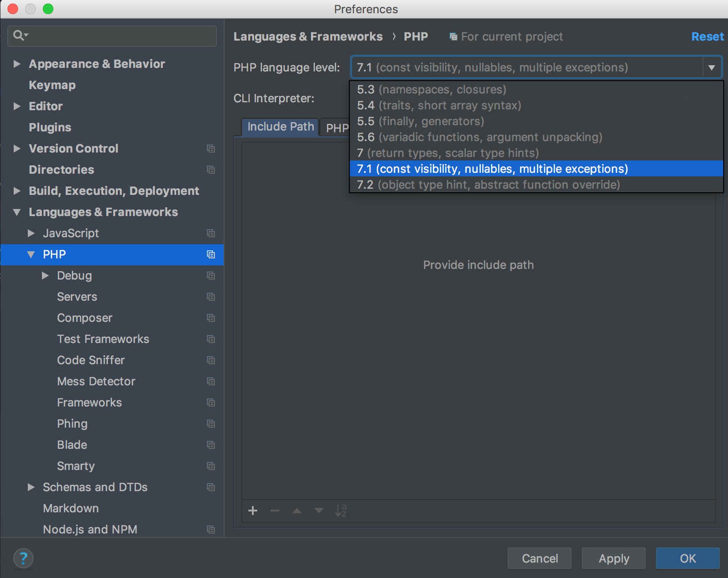Focus the preferences search field

click(x=119, y=36)
